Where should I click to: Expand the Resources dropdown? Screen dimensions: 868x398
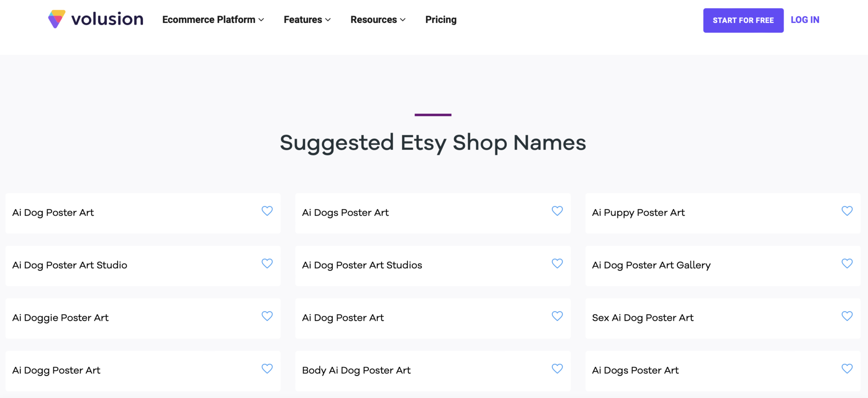377,19
